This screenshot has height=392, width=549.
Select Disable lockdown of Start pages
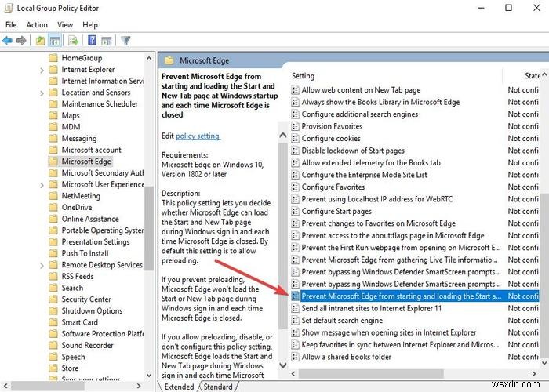353,151
